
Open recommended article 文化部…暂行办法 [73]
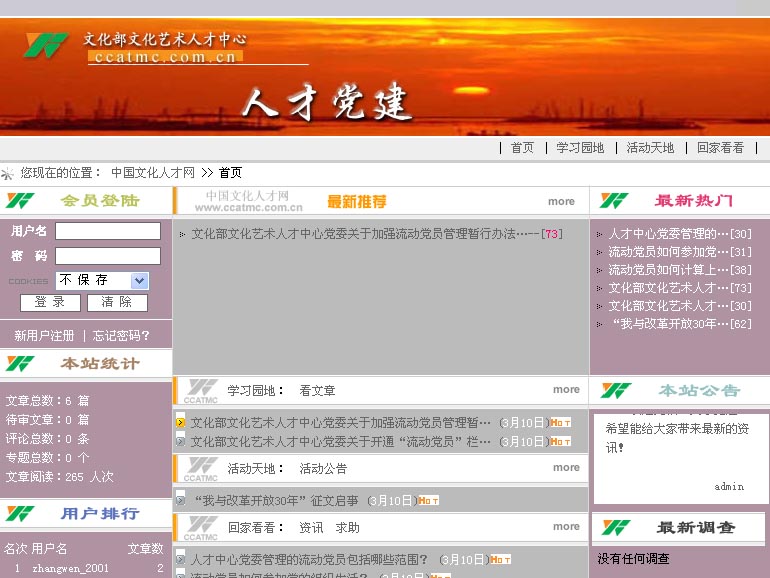(x=377, y=234)
